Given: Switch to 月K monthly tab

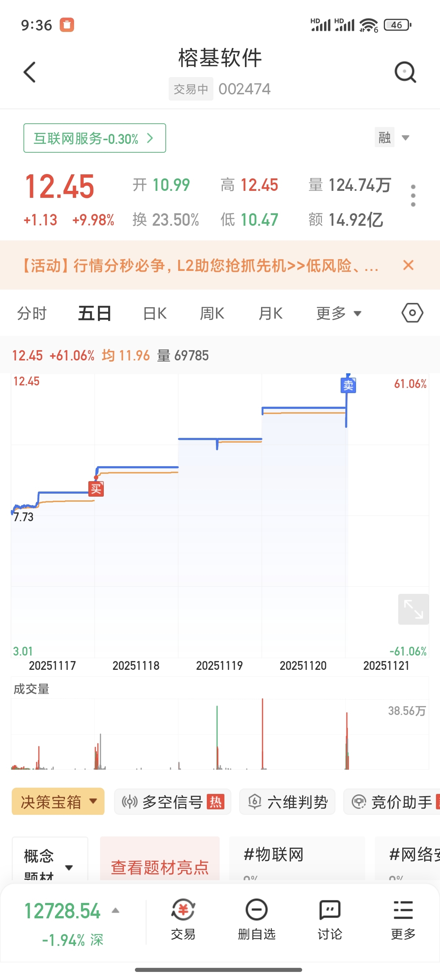Looking at the screenshot, I should tap(271, 313).
